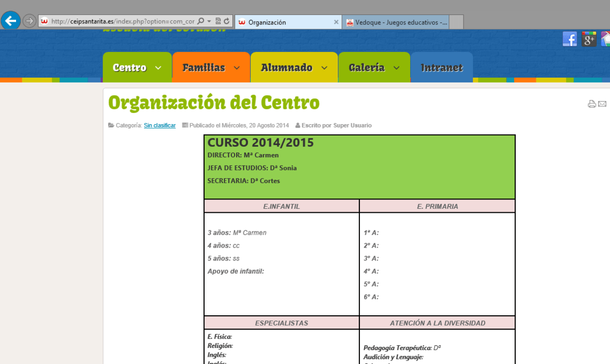Click the browser forward arrow button
Screen dimensions: 610x364
pos(29,21)
